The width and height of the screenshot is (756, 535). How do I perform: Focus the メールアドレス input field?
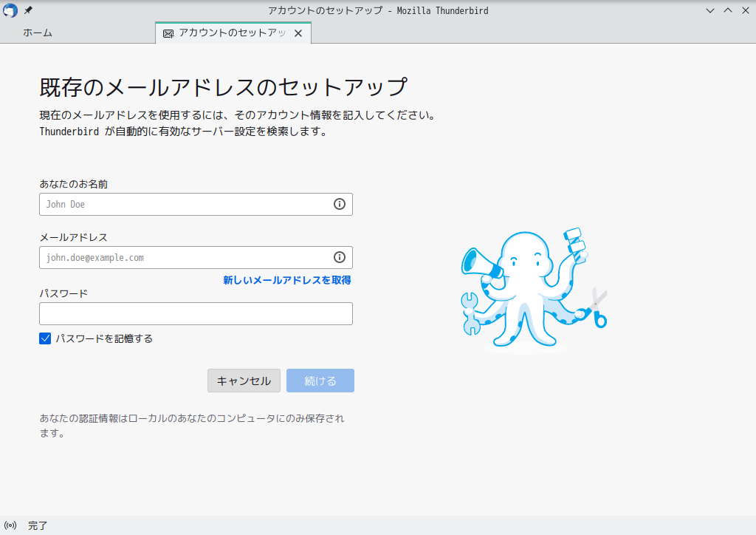pos(196,257)
